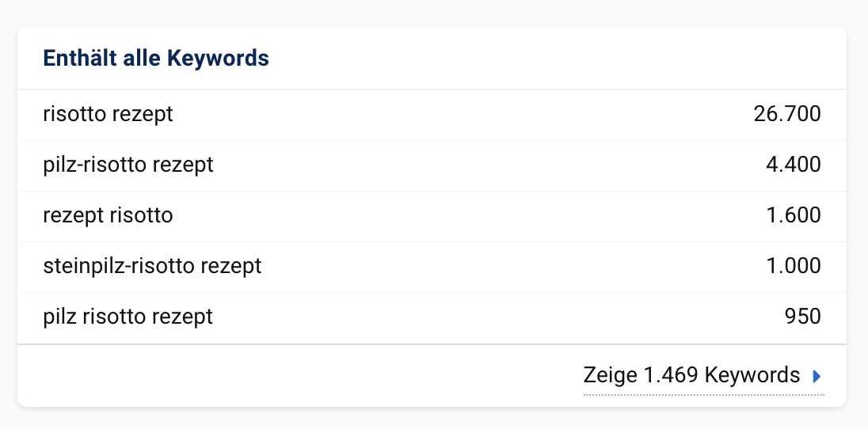The height and width of the screenshot is (429, 868).
Task: Select the risotto rezept keyword
Action: (108, 114)
